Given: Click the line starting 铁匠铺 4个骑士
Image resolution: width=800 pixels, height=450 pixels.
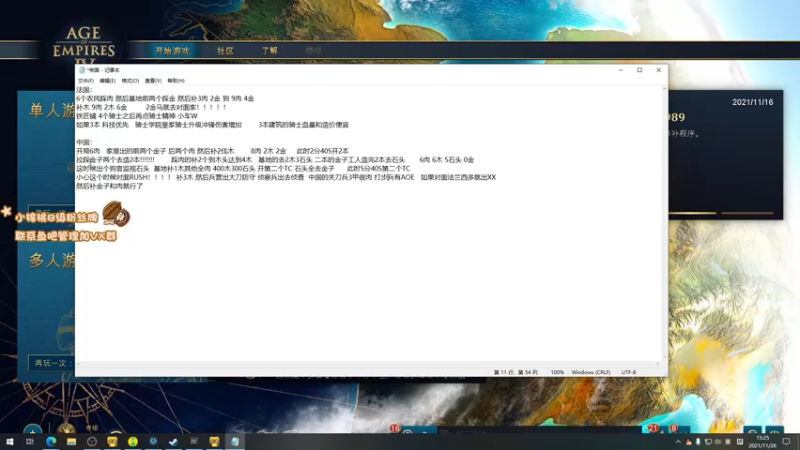Looking at the screenshot, I should 137,116.
